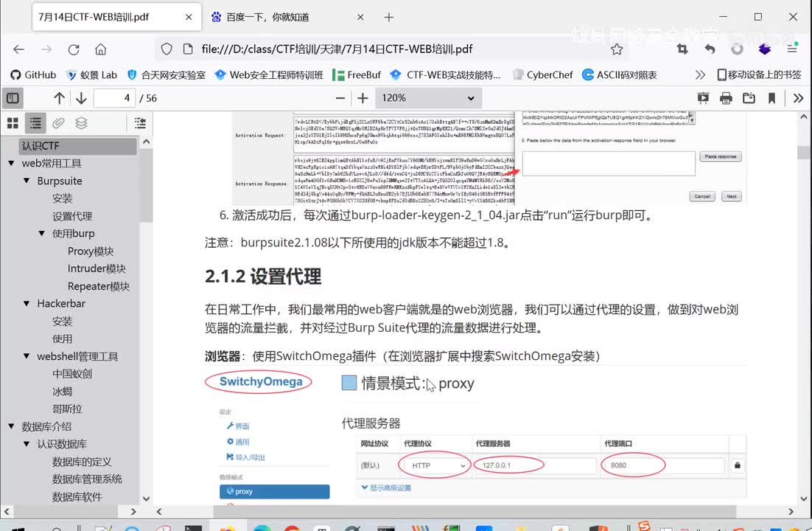Open the browser home page

(x=100, y=49)
